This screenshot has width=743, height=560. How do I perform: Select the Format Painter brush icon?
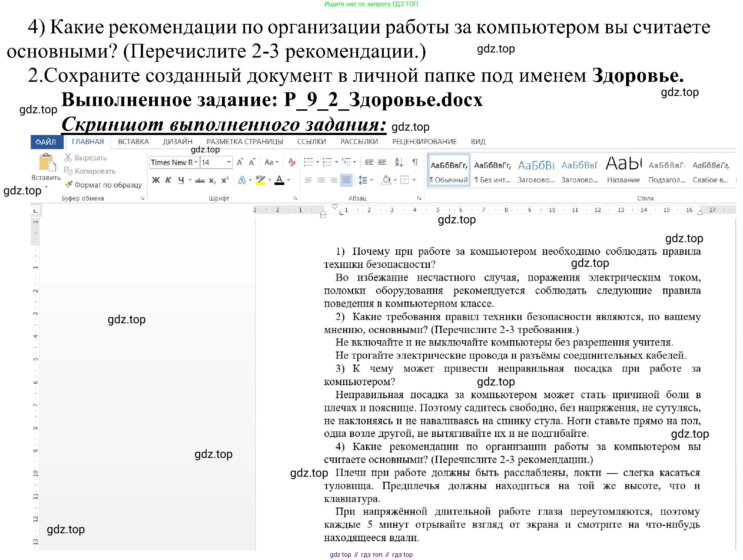point(68,184)
